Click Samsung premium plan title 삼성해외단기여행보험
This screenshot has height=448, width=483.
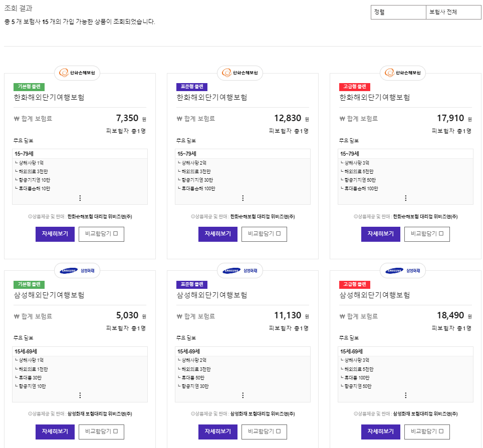[375, 295]
